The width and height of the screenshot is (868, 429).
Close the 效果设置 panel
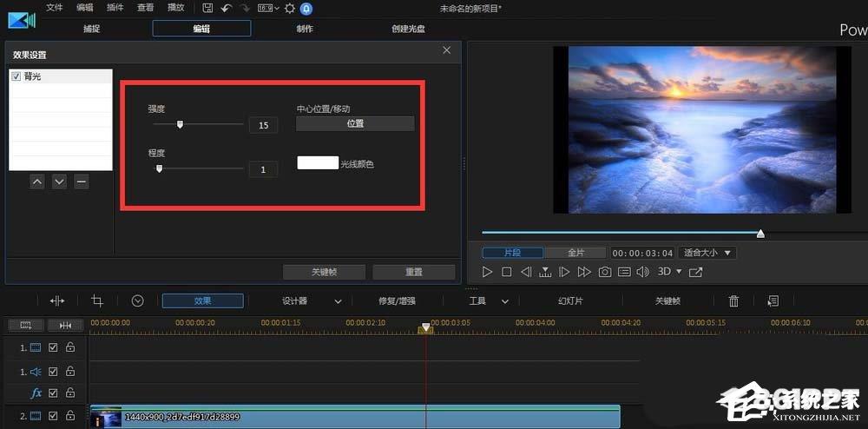[447, 50]
